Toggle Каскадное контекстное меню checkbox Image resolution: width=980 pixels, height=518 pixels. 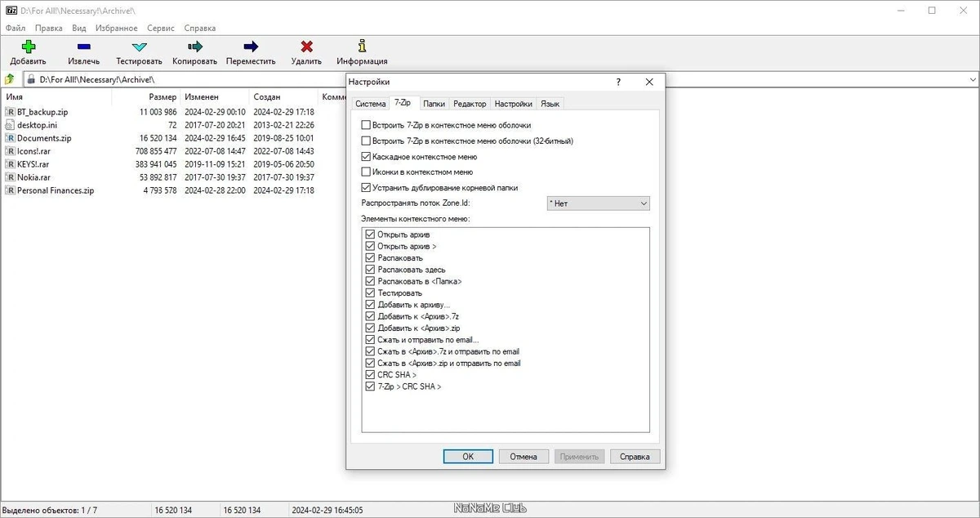366,156
